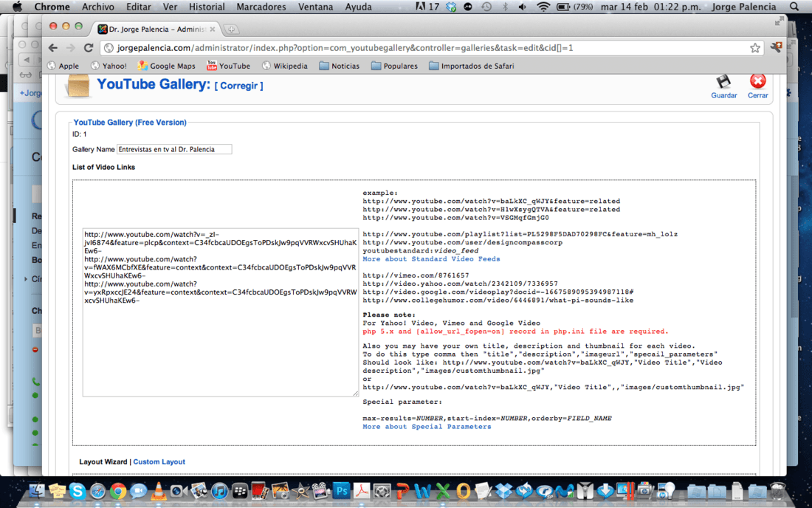Screen dimensions: 812x508
Task: Reload the page with the refresh icon
Action: (89, 48)
